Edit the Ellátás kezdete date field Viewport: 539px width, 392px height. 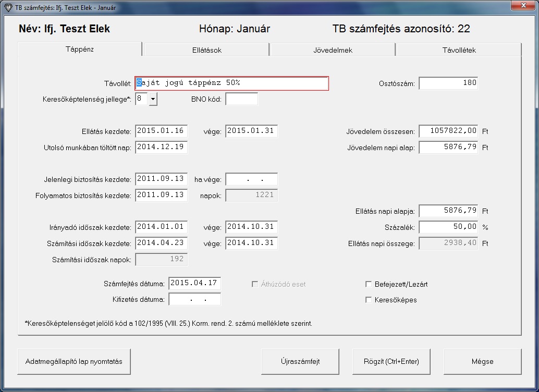(x=161, y=131)
